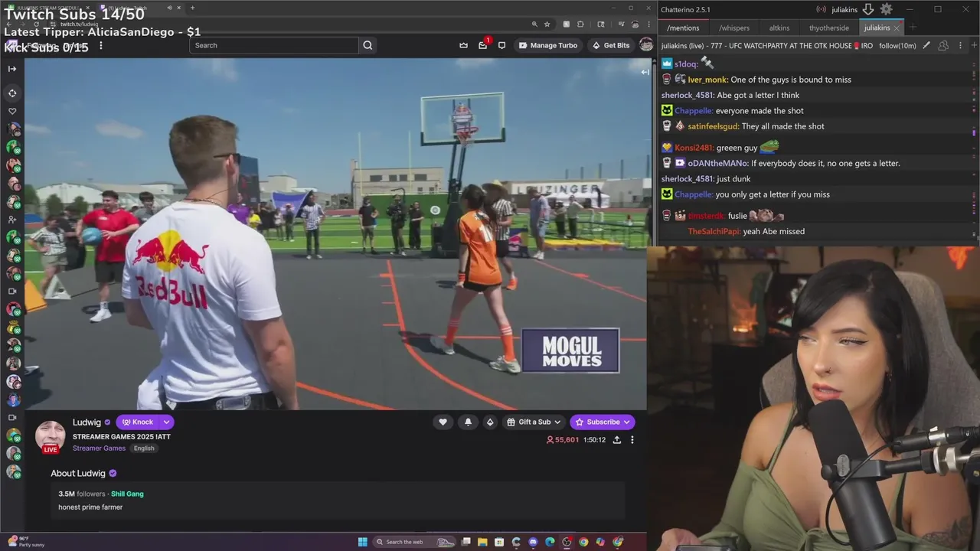The image size is (980, 551).
Task: Open the Windows Start button
Action: [363, 542]
